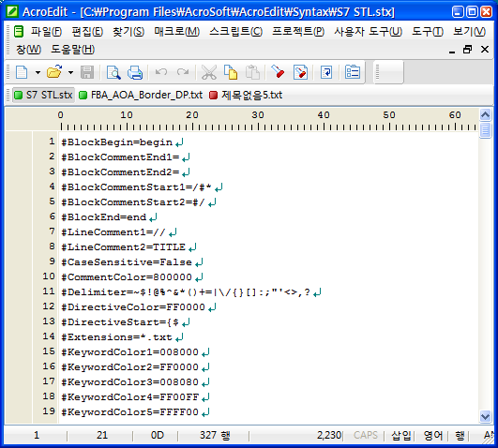
Task: Click line number 1 in the gutter
Action: click(52, 141)
